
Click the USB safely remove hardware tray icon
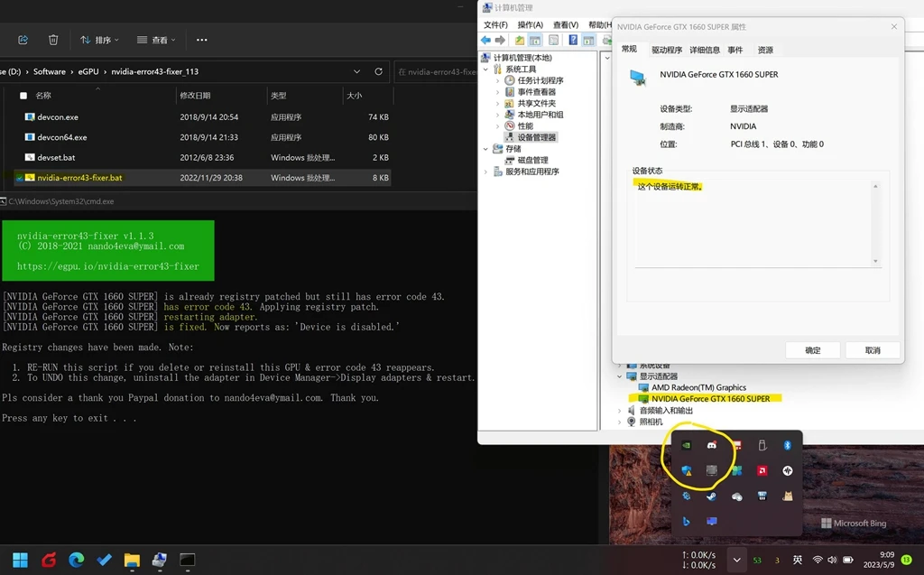[x=762, y=446]
